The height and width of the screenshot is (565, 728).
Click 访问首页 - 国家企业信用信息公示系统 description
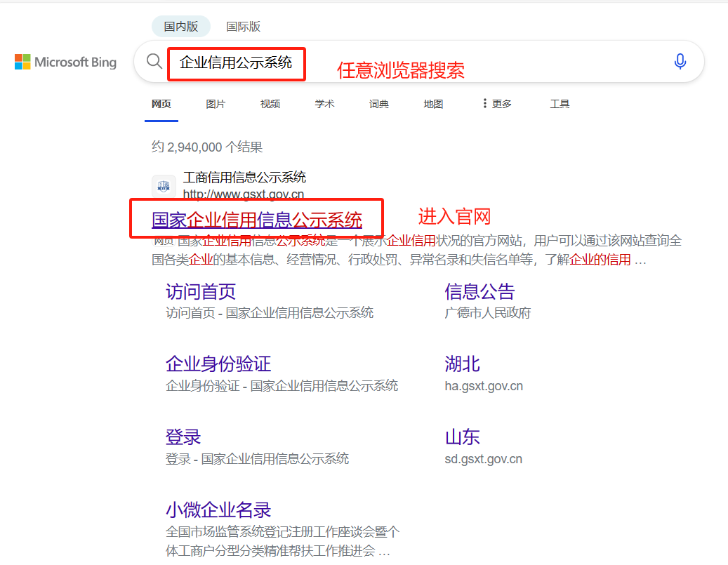coord(270,313)
